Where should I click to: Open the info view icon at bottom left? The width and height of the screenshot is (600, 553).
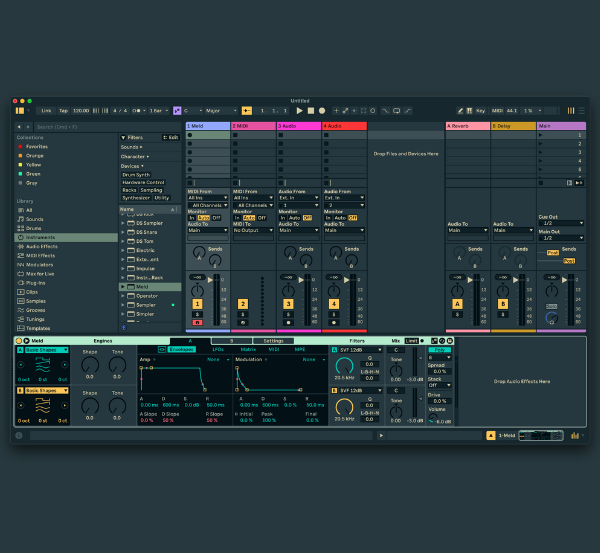tap(19, 436)
